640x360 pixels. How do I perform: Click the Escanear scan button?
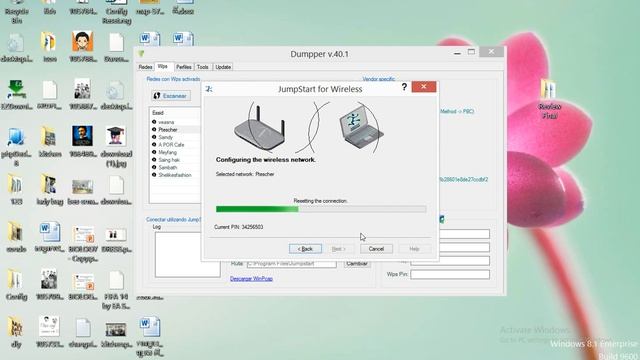coord(171,96)
